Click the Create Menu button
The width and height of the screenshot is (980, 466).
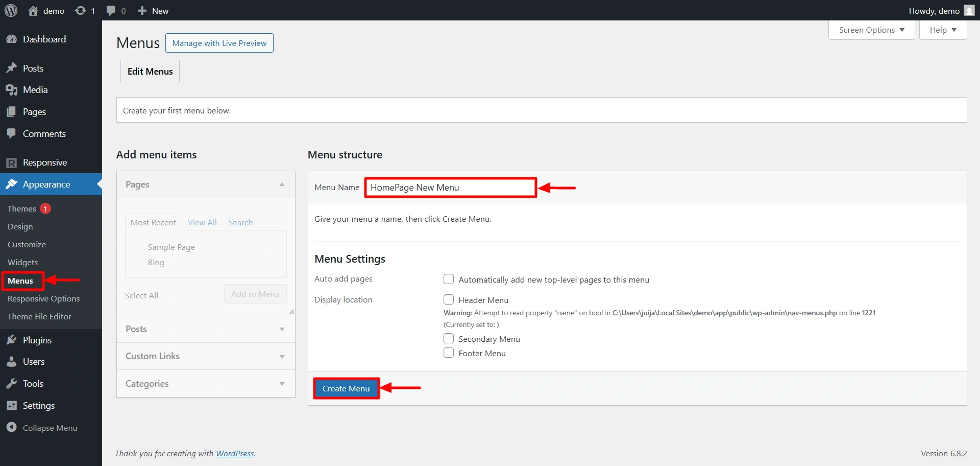tap(346, 388)
